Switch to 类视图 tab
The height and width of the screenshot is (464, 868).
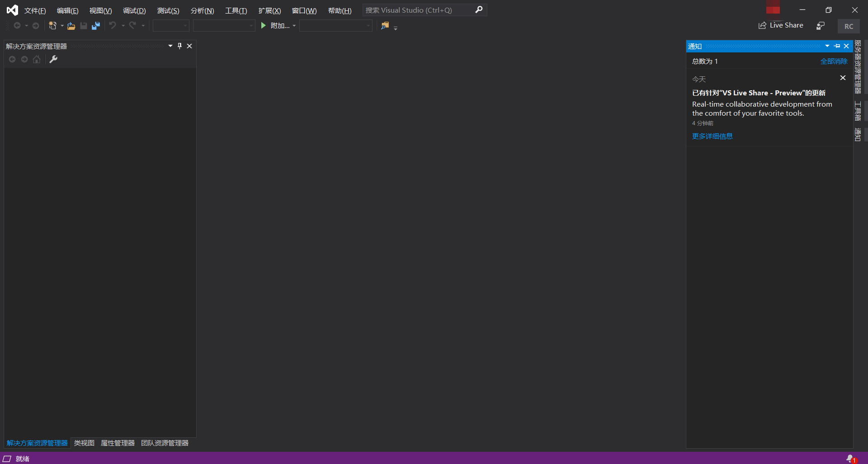(84, 443)
